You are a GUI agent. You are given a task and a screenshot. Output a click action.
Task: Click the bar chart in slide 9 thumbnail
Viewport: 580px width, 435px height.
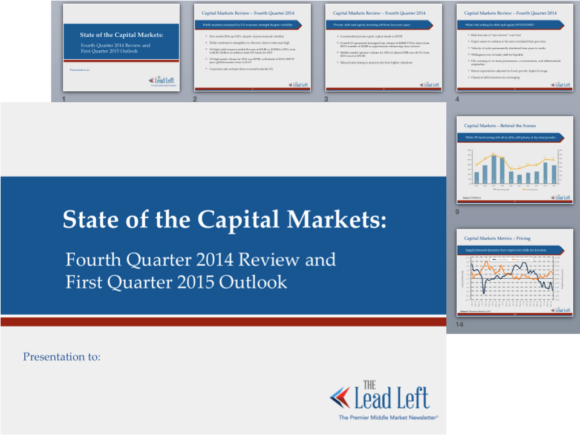pos(515,167)
